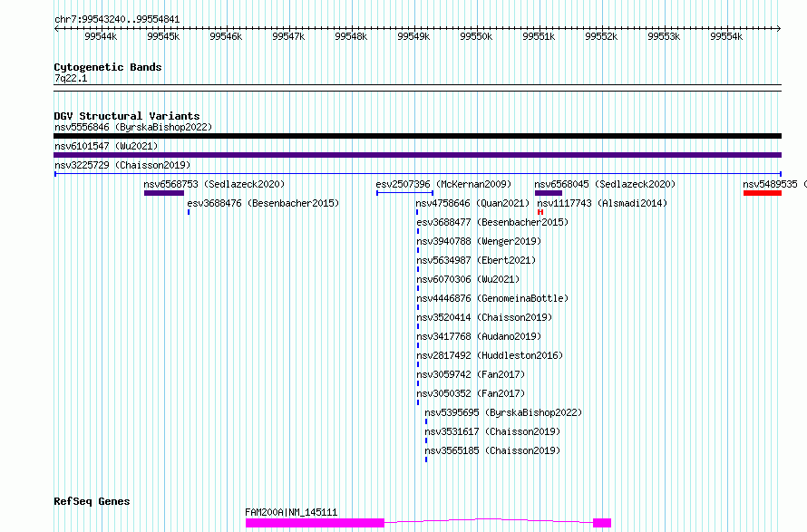Click the purple bar under nsv6568753

164,193
